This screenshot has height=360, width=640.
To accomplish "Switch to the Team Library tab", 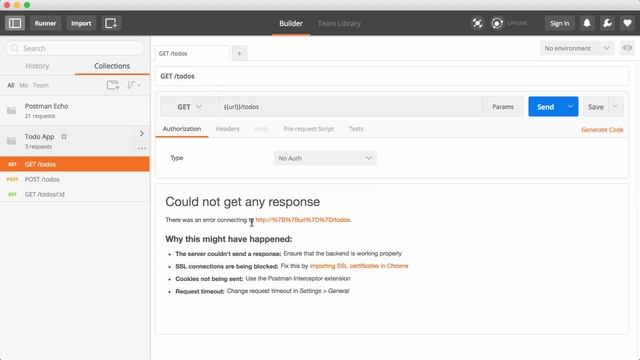I will tap(339, 23).
